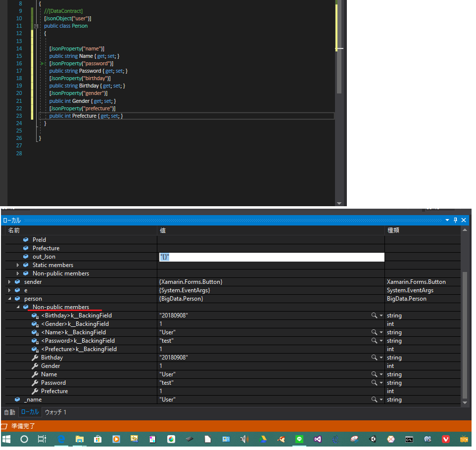Open visualizer dropdown arrow beside Prefecture backing field

(380, 349)
